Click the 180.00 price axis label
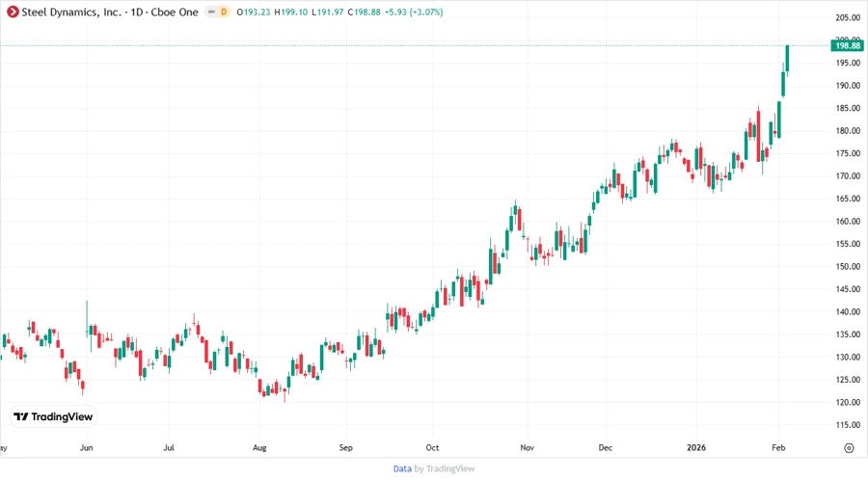The width and height of the screenshot is (868, 480). point(848,131)
